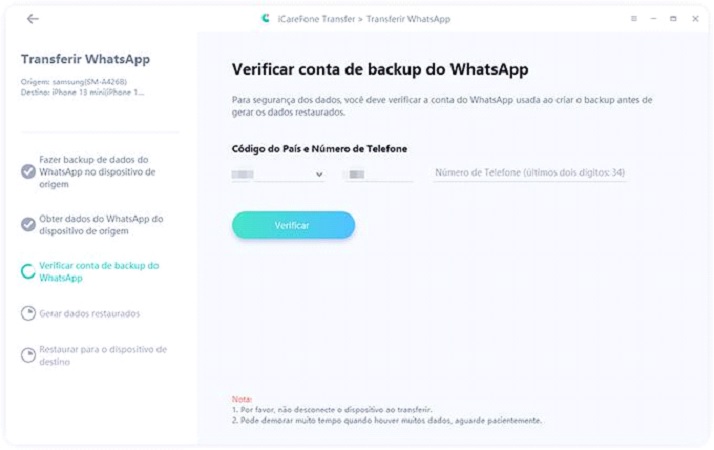The width and height of the screenshot is (714, 450).
Task: Click the blurred country code number field
Action: pos(379,174)
